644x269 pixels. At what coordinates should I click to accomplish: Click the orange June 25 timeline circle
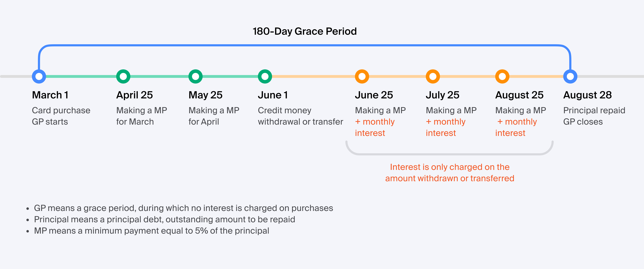point(362,76)
